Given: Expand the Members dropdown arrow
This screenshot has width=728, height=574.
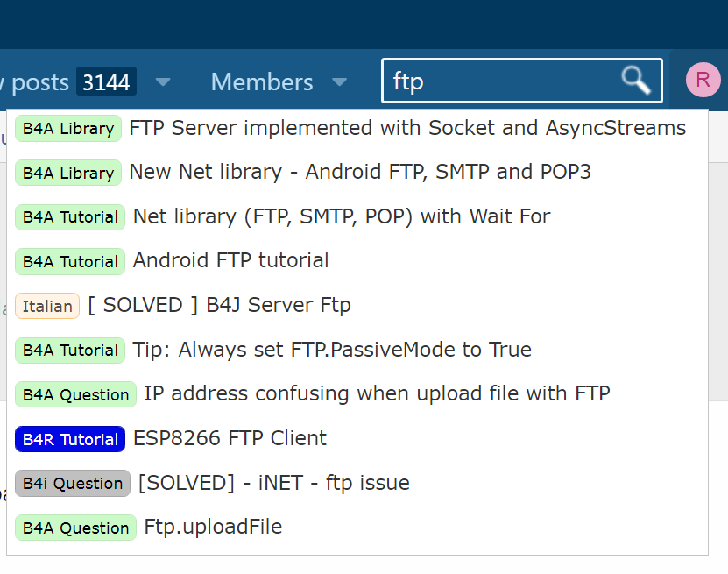Looking at the screenshot, I should [339, 82].
